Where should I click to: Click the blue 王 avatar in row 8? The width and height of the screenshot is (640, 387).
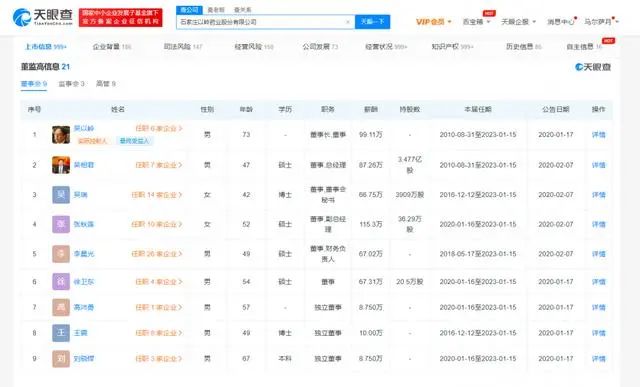pos(61,333)
